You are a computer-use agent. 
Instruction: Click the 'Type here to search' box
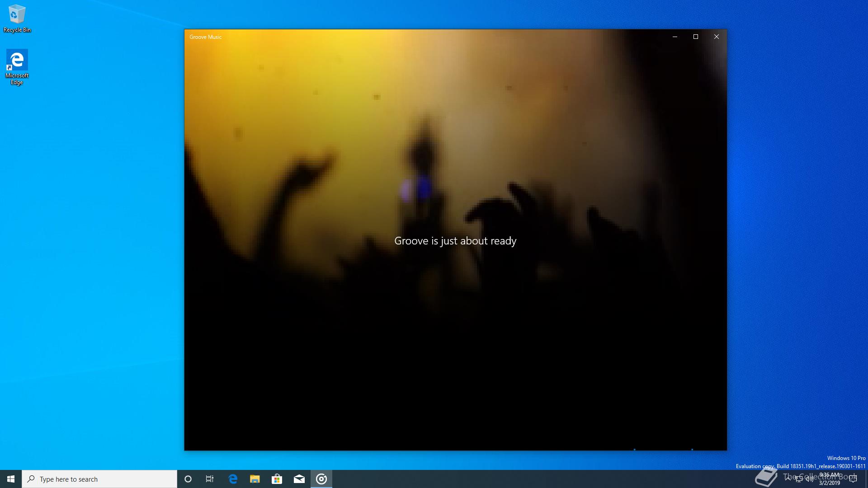pos(99,479)
